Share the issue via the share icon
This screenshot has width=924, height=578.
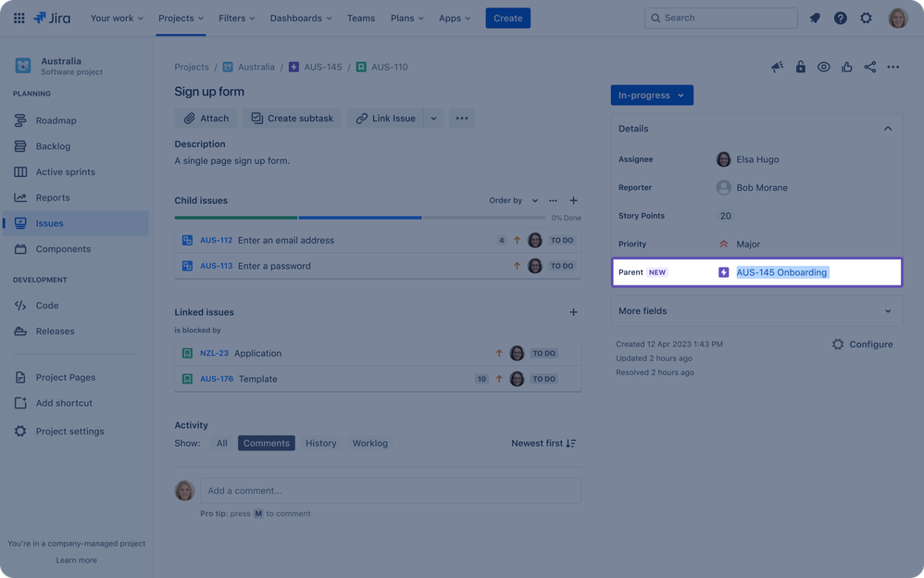pyautogui.click(x=869, y=67)
